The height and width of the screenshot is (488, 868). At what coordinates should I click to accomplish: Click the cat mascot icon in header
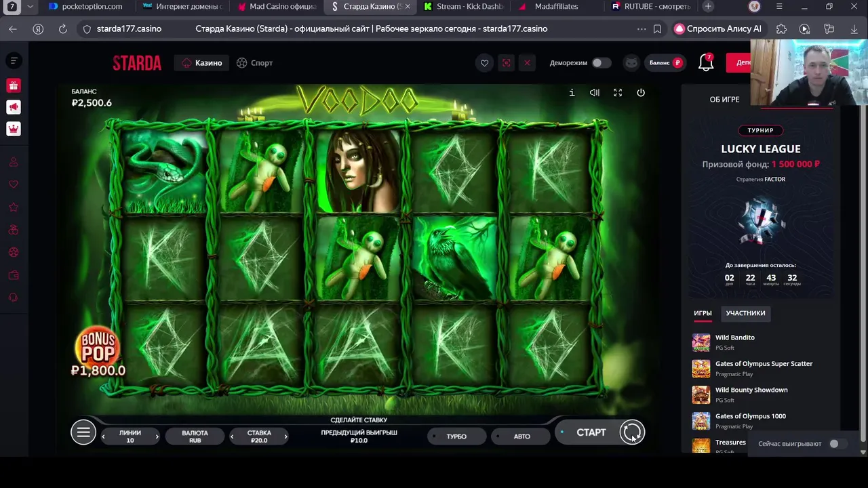click(631, 63)
